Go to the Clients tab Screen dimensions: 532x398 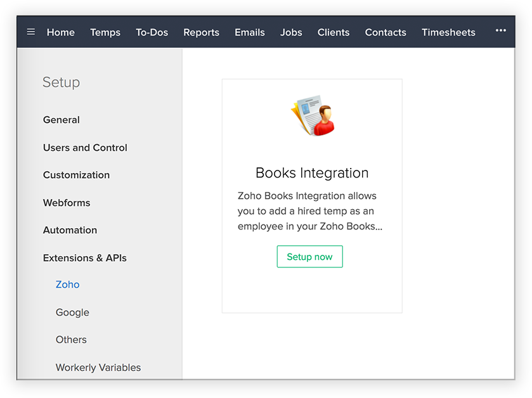334,32
